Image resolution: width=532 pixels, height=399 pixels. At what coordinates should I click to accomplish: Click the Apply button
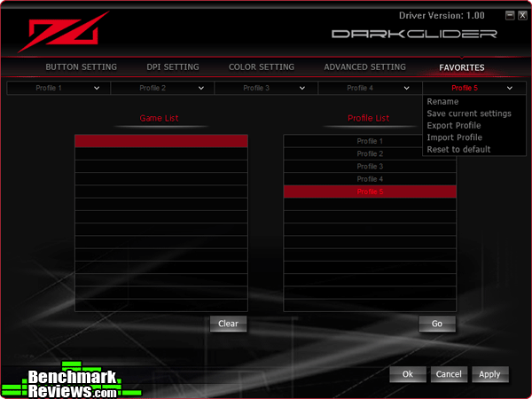(x=490, y=374)
